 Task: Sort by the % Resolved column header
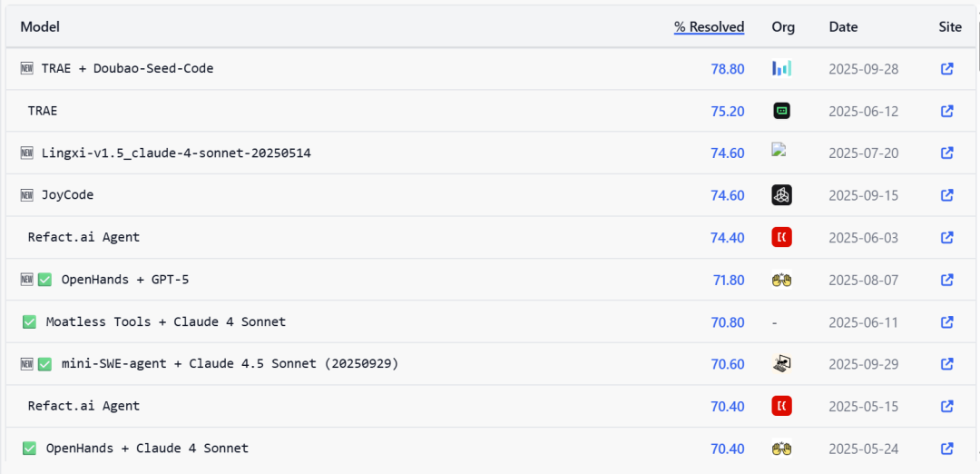click(x=710, y=27)
